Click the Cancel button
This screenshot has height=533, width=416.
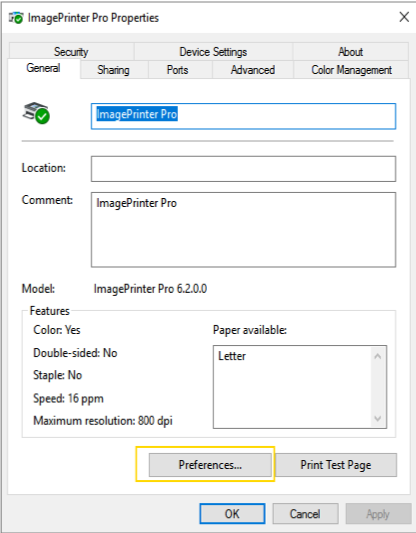pyautogui.click(x=305, y=514)
